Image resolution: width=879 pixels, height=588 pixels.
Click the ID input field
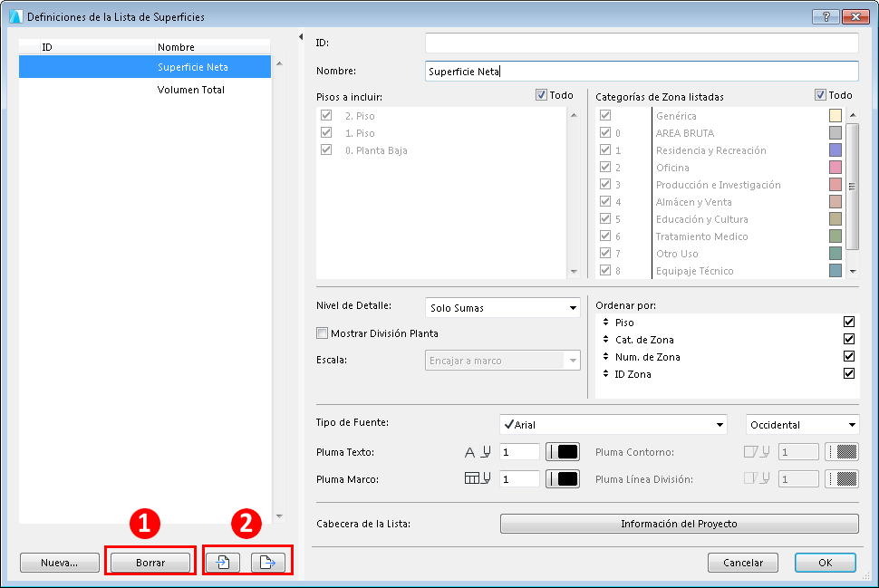642,43
